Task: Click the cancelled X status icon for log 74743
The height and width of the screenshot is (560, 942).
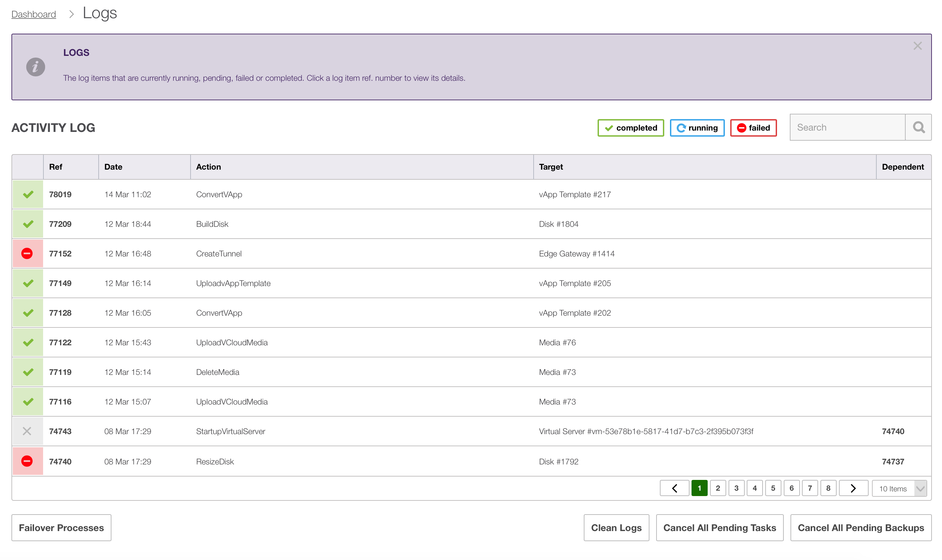Action: (x=27, y=431)
